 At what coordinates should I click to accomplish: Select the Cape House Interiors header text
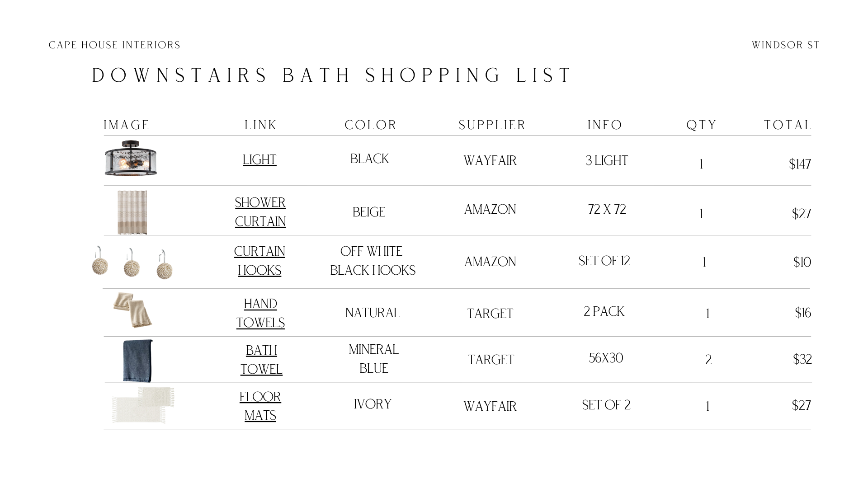pos(115,45)
